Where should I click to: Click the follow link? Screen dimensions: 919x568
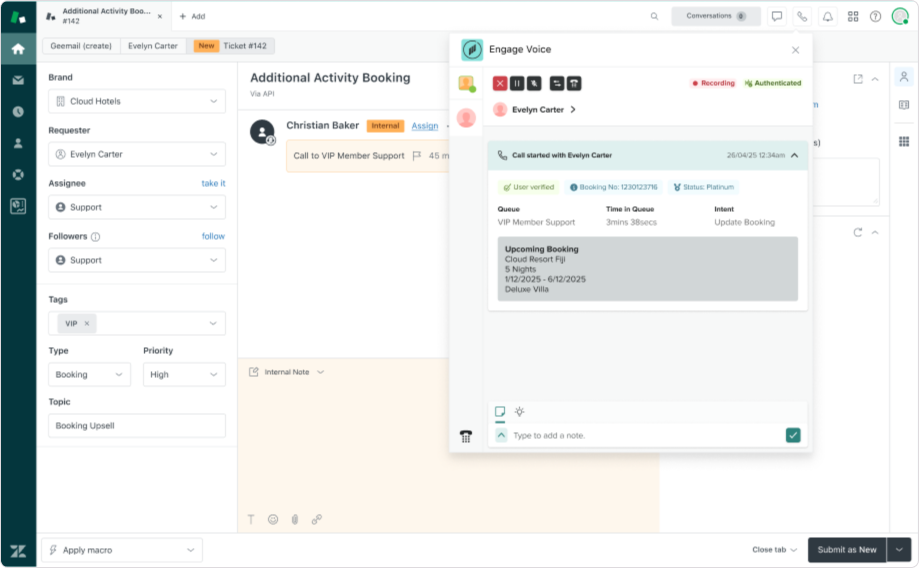[x=213, y=236]
